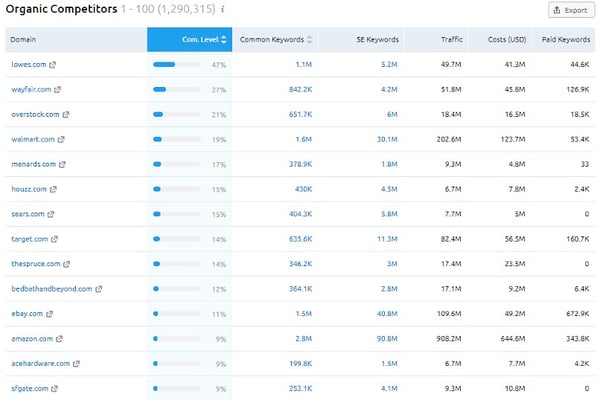
Task: Open external link icon next to bedbathandbeyond.com
Action: click(99, 289)
